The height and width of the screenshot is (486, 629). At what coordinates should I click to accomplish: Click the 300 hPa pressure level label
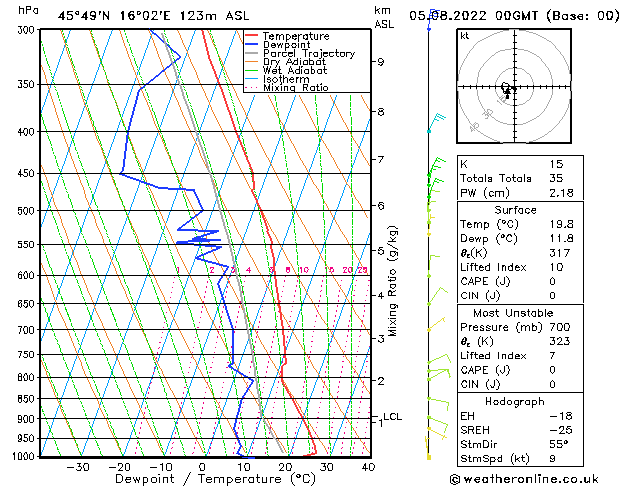pyautogui.click(x=27, y=30)
